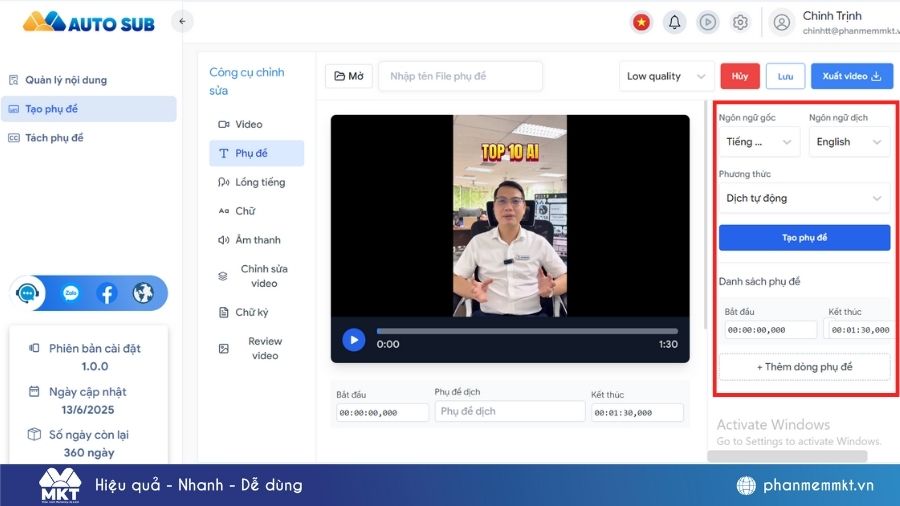900x506 pixels.
Task: Click the Công cụ chỉnh sửa heading
Action: coord(247,81)
